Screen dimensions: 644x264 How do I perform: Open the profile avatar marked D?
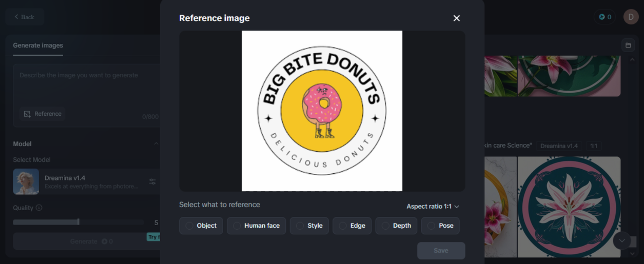click(x=630, y=17)
